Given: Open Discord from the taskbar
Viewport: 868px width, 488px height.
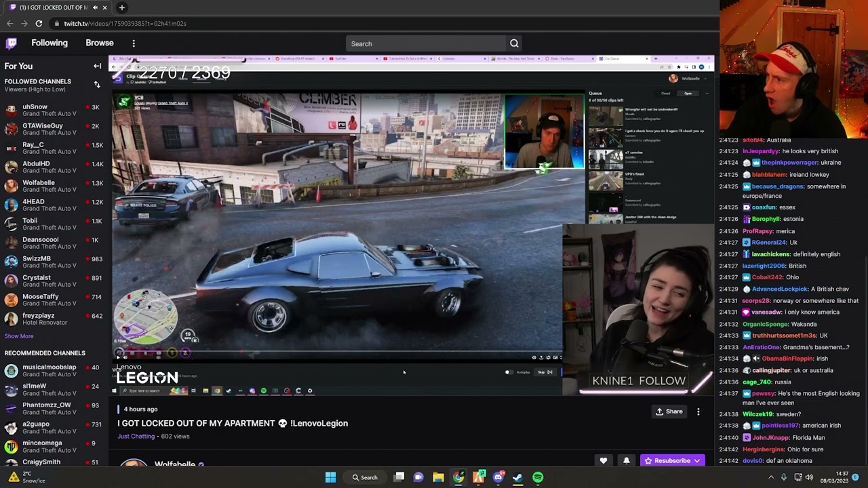Looking at the screenshot, I should point(498,477).
